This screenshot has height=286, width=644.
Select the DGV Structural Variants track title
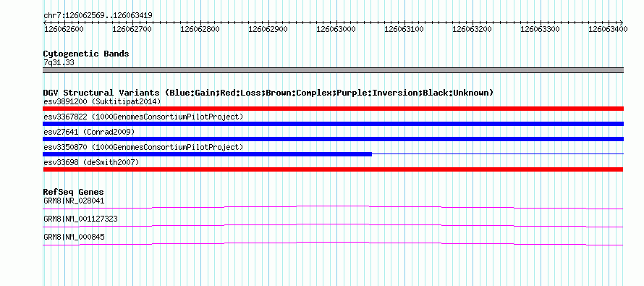coord(268,93)
